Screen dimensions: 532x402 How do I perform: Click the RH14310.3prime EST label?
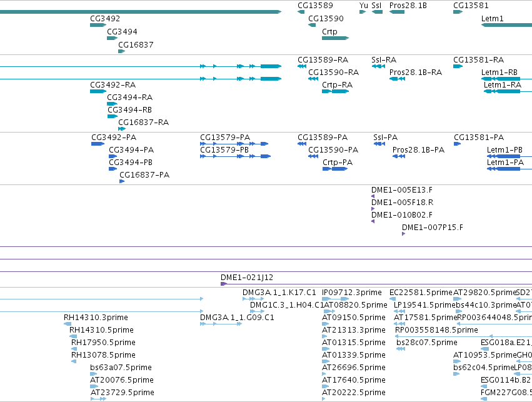pyautogui.click(x=96, y=318)
